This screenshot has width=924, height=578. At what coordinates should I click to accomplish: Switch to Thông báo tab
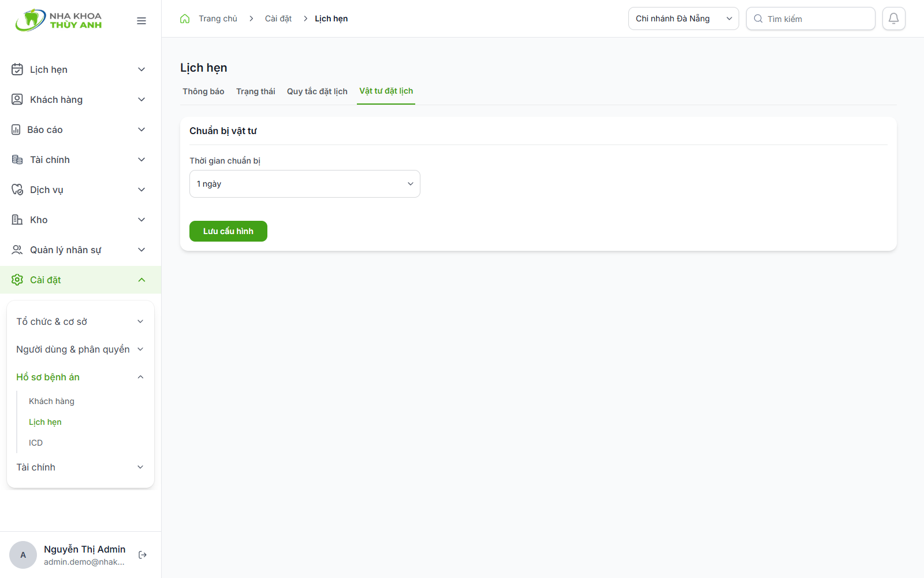point(203,91)
